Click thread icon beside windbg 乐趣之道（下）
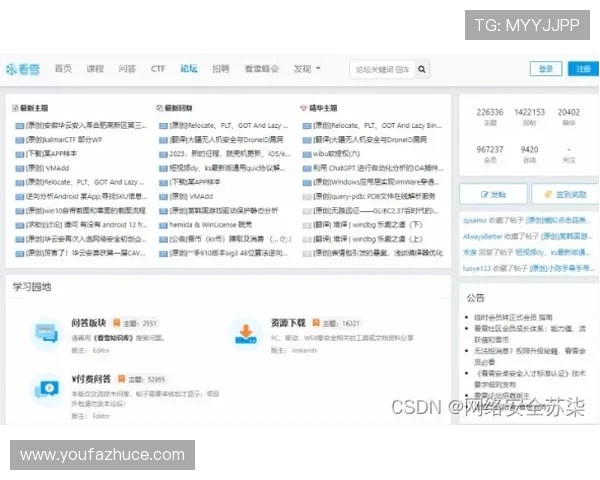 [x=307, y=225]
